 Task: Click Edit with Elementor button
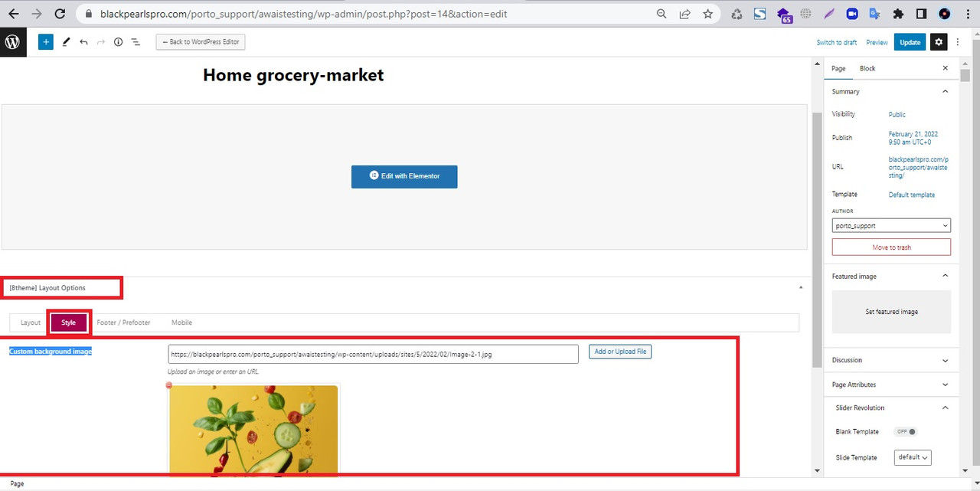point(404,176)
